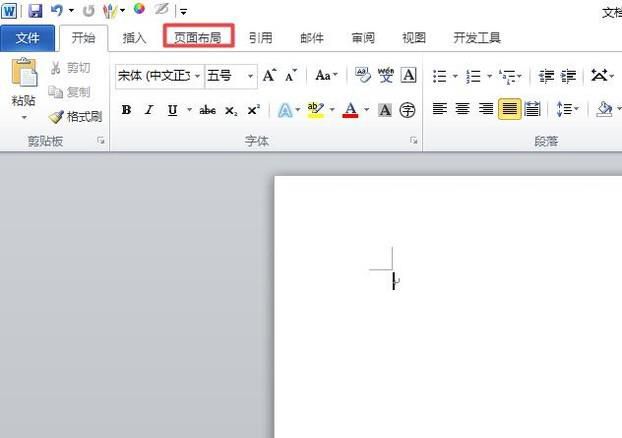Open the 页面布局 tab
This screenshot has width=622, height=438.
[x=198, y=38]
